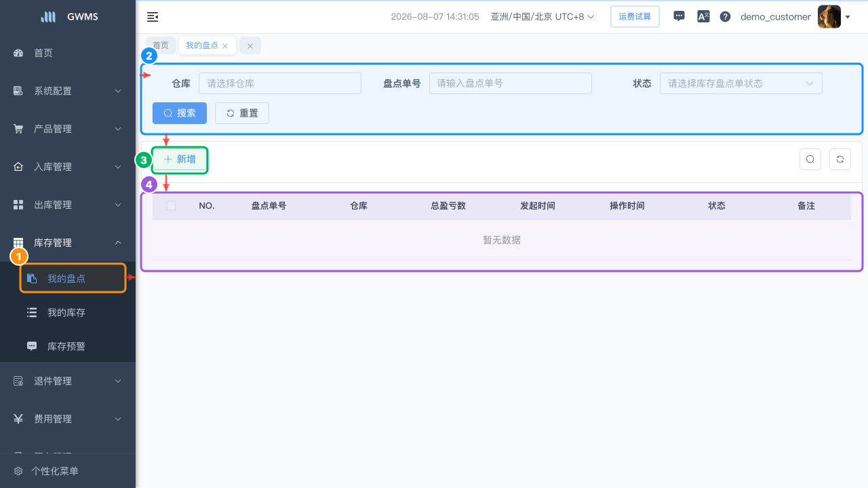Image resolution: width=868 pixels, height=488 pixels.
Task: Toggle search panel with magnifier icon
Action: tap(810, 159)
